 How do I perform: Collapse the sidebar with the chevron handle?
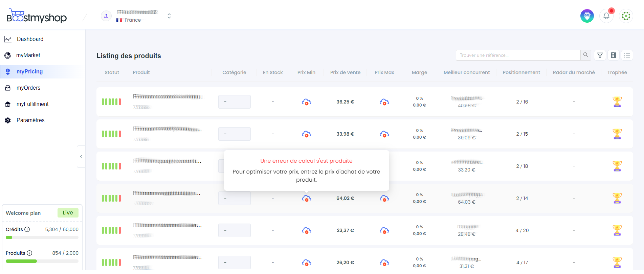click(x=81, y=157)
